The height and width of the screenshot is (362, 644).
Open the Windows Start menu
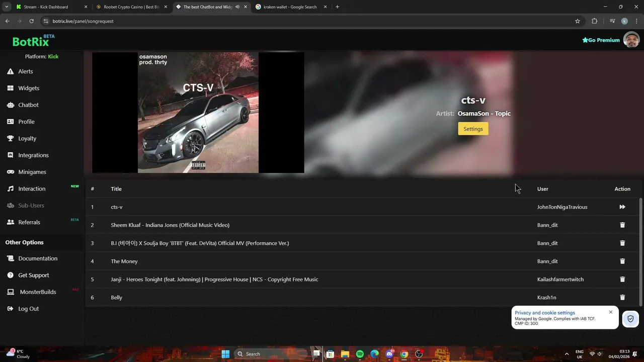[225, 354]
